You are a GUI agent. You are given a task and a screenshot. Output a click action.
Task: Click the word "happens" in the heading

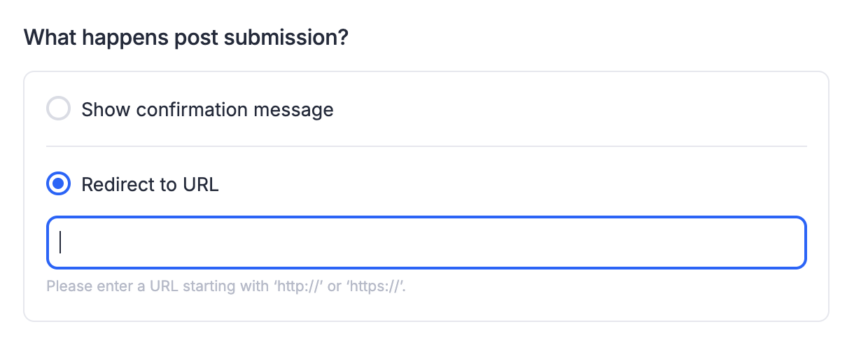pyautogui.click(x=117, y=38)
